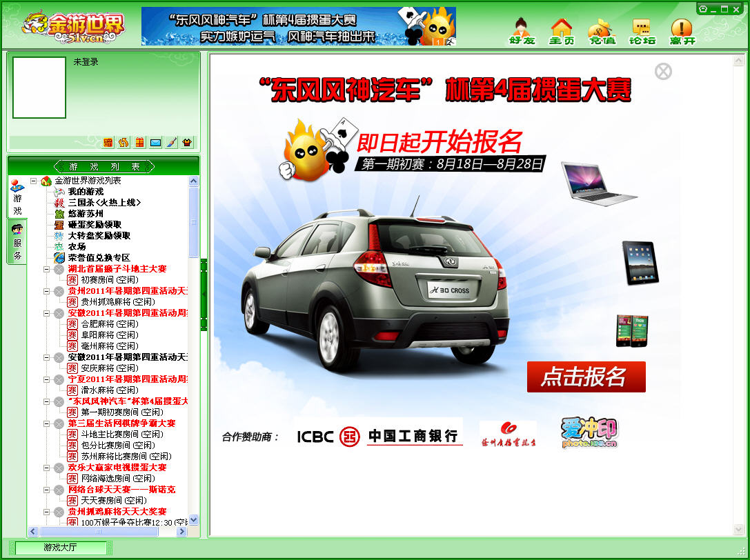Click the 点击报名 sign-up button

click(586, 377)
